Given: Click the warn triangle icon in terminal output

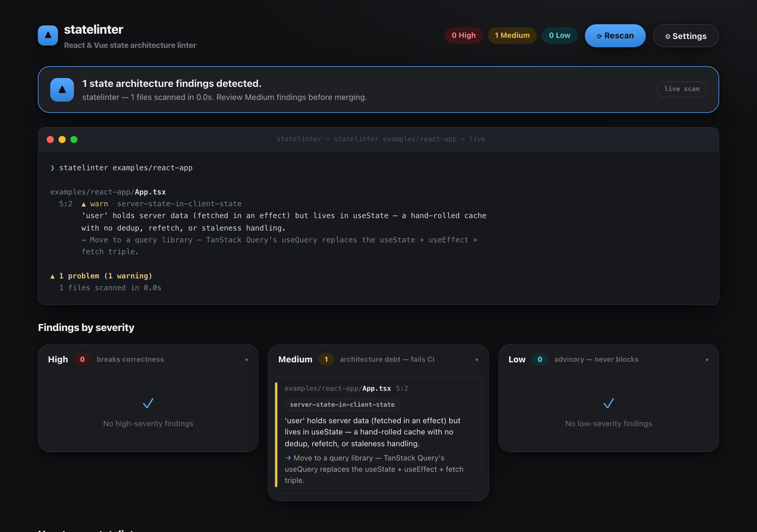Looking at the screenshot, I should click(84, 204).
